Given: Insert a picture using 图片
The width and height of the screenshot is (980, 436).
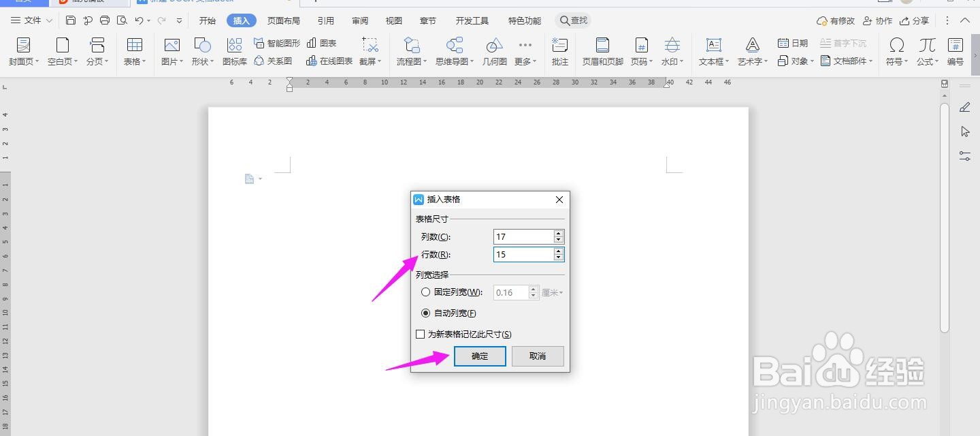Looking at the screenshot, I should (x=172, y=52).
